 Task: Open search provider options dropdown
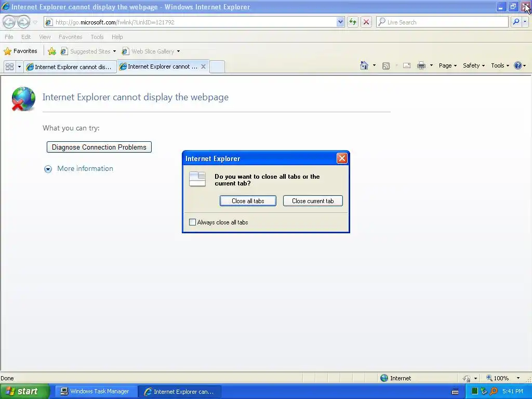[525, 22]
